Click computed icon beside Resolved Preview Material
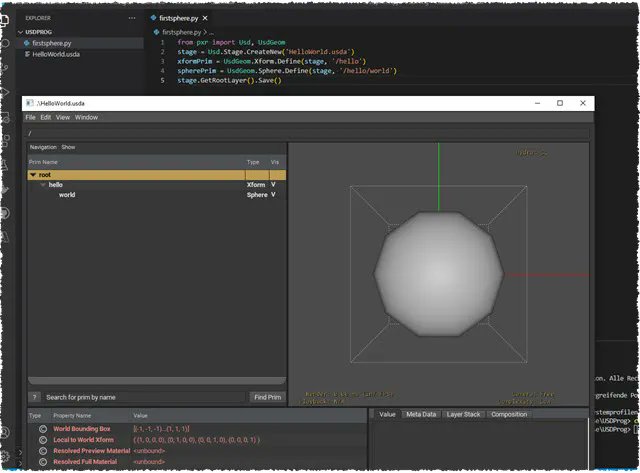Screen dimensions: 640x473 coord(43,451)
